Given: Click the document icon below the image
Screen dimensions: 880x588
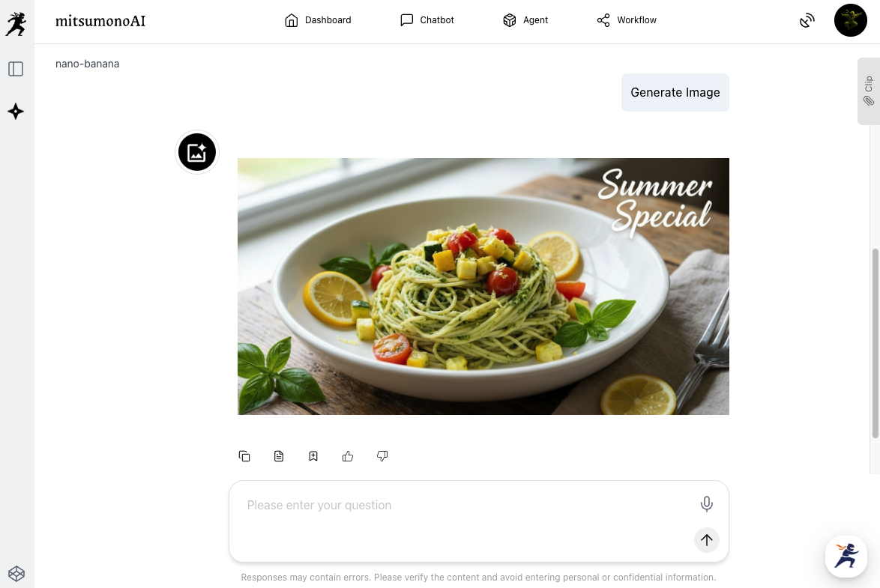Looking at the screenshot, I should point(279,456).
